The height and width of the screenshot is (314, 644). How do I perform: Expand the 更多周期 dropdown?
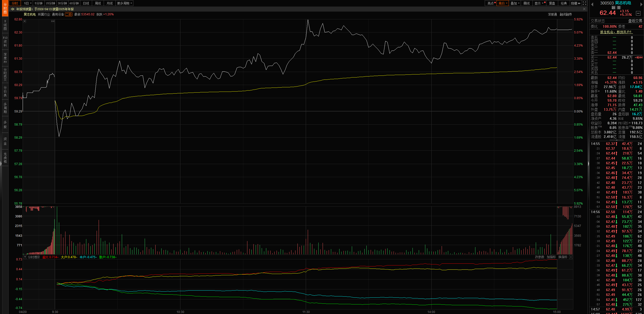pyautogui.click(x=124, y=3)
